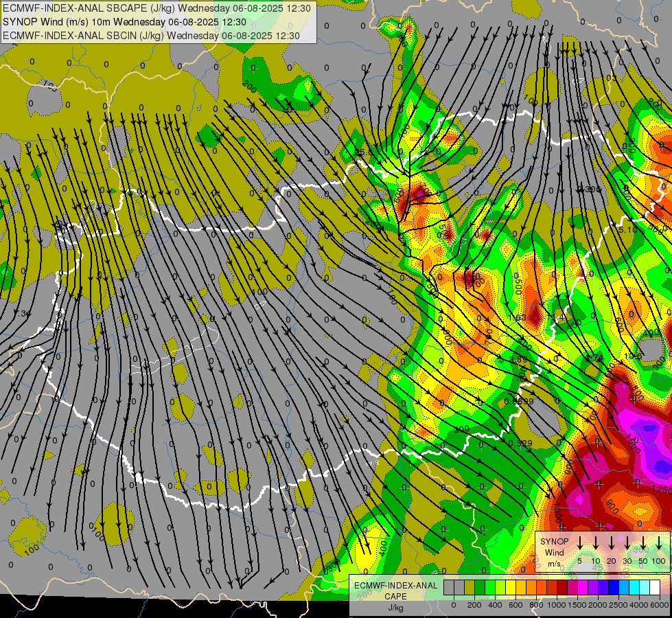Click the wind arrow above the 5 m/s label
The width and height of the screenshot is (672, 618).
coord(579,542)
